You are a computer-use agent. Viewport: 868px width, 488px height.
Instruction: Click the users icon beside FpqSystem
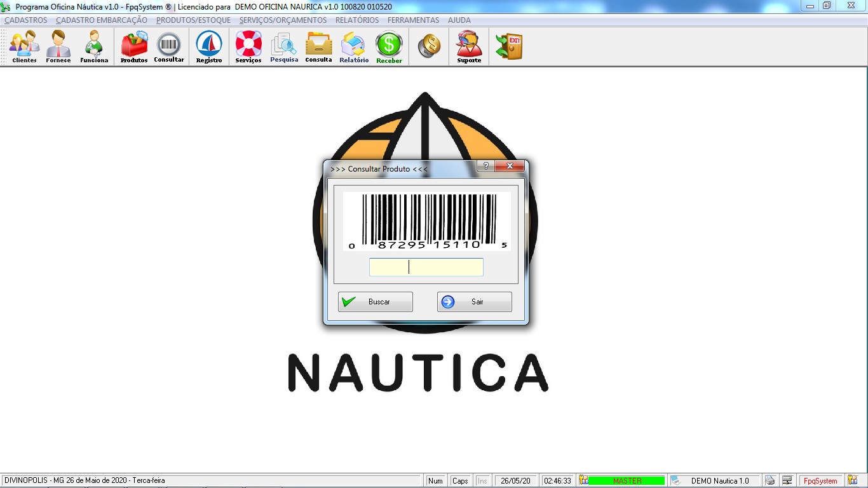coord(852,480)
